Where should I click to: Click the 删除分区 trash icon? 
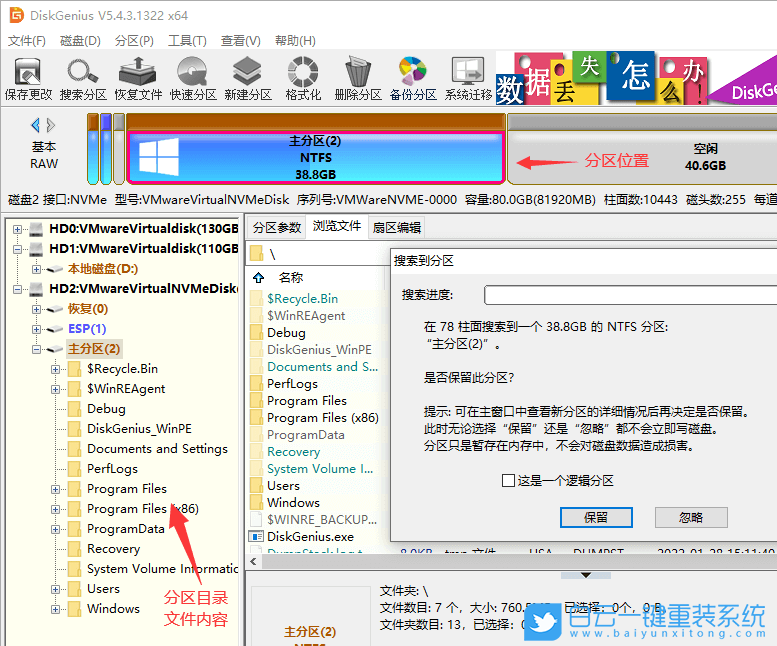358,78
